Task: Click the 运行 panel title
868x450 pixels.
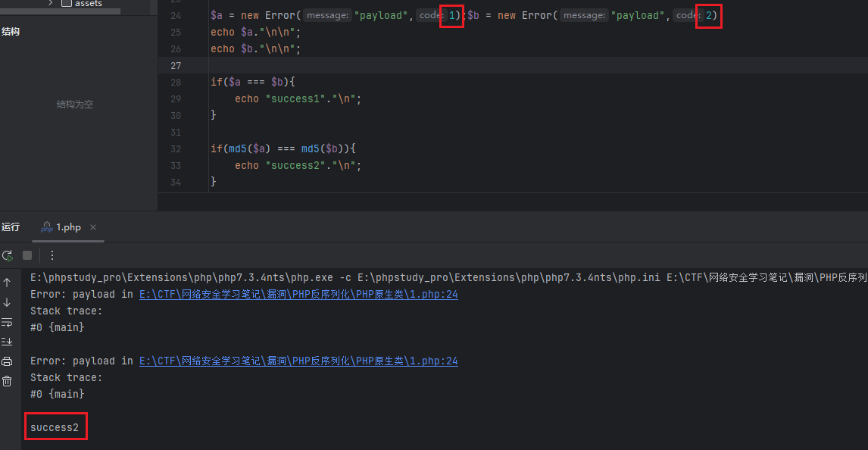Action: tap(11, 227)
